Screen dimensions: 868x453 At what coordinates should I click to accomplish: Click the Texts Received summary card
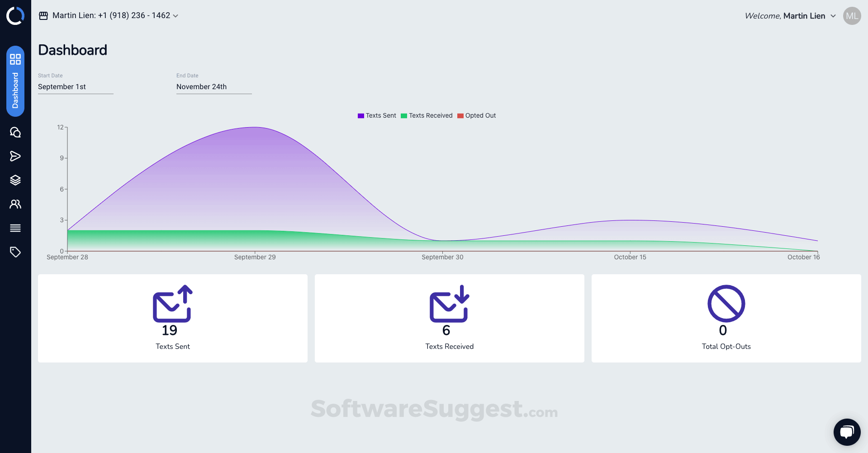[x=449, y=318]
